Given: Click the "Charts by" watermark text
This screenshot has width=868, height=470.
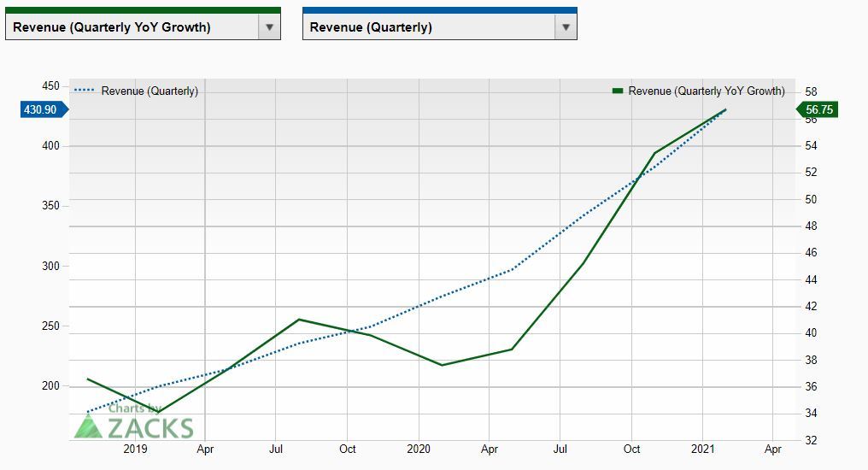Looking at the screenshot, I should click(134, 409).
